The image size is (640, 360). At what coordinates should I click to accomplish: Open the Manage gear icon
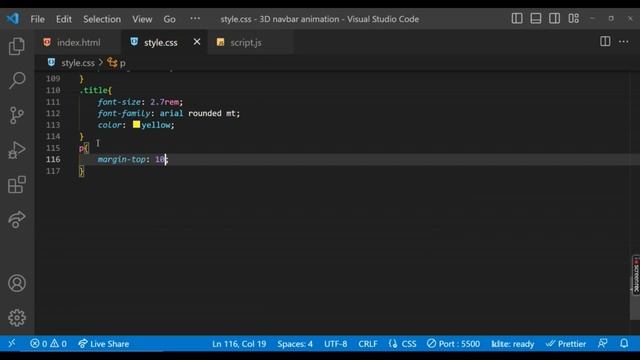tap(17, 318)
